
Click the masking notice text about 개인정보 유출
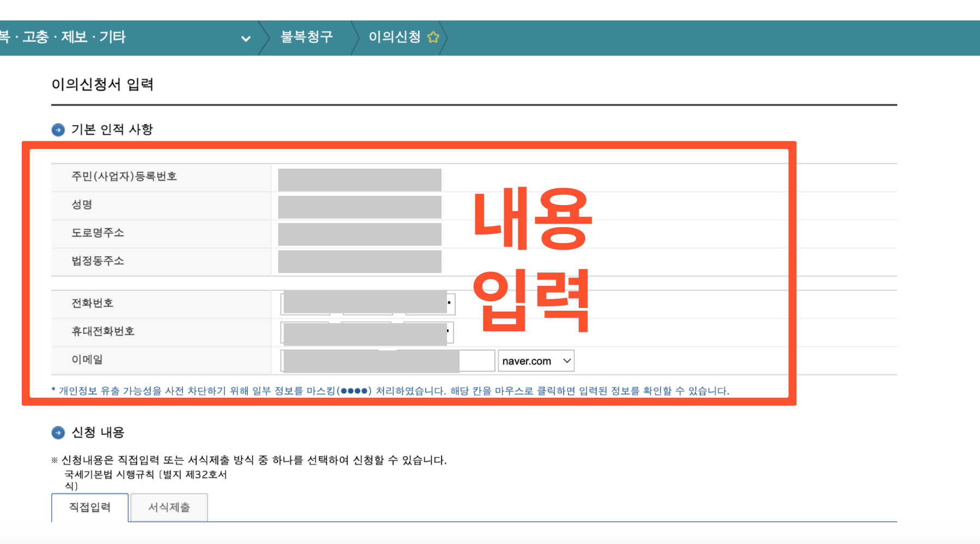(390, 390)
